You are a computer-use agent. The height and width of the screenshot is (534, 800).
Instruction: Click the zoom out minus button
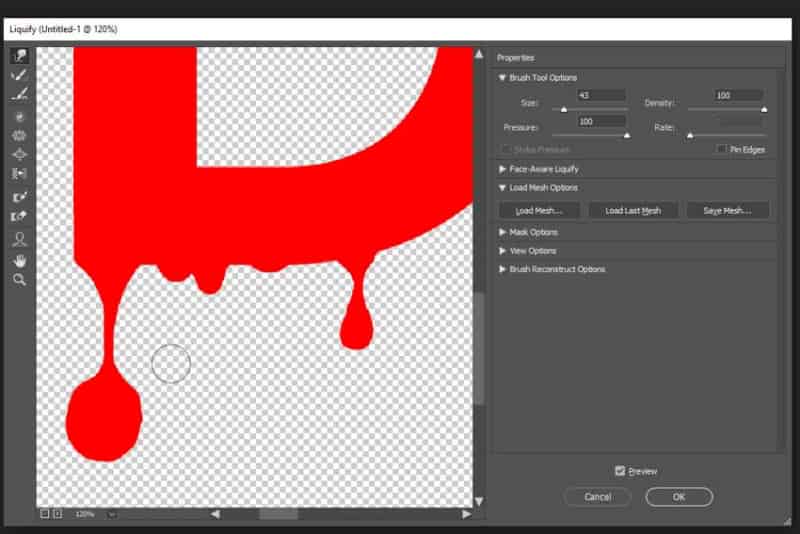(x=44, y=514)
